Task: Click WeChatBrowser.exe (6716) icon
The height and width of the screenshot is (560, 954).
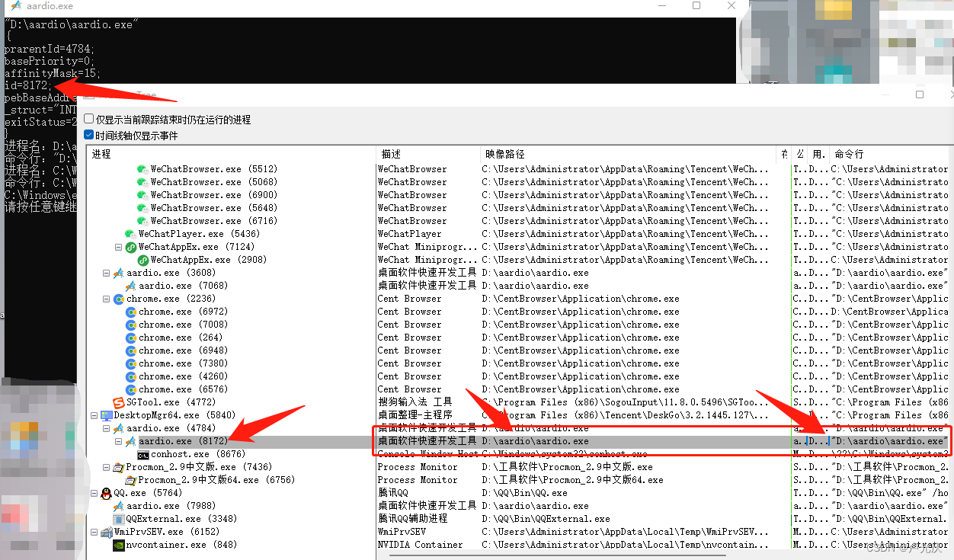Action: click(x=142, y=221)
